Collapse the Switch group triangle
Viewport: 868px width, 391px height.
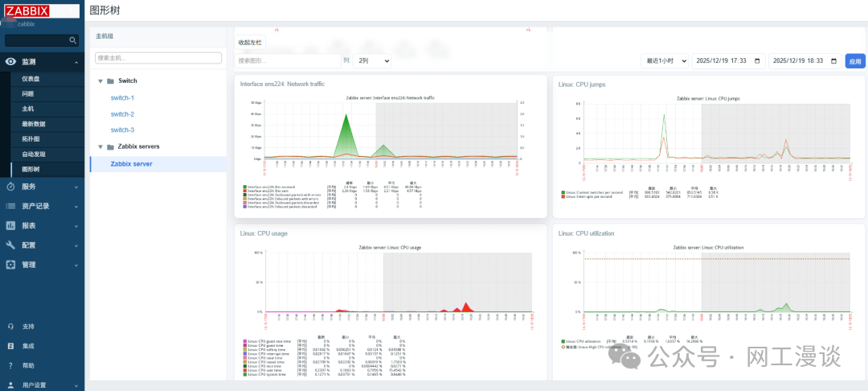click(x=100, y=81)
